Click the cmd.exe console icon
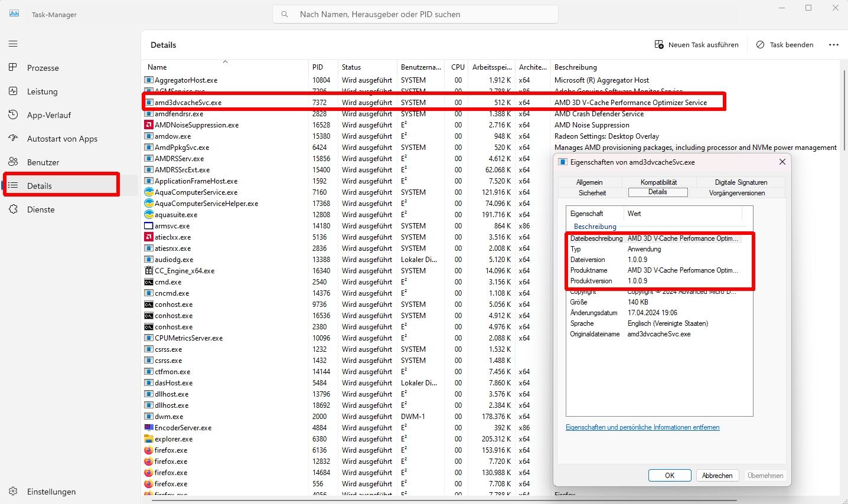This screenshot has height=504, width=848. pos(149,282)
